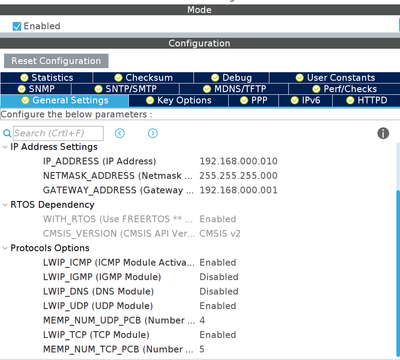
Task: Open the User Constants tab
Action: click(335, 78)
